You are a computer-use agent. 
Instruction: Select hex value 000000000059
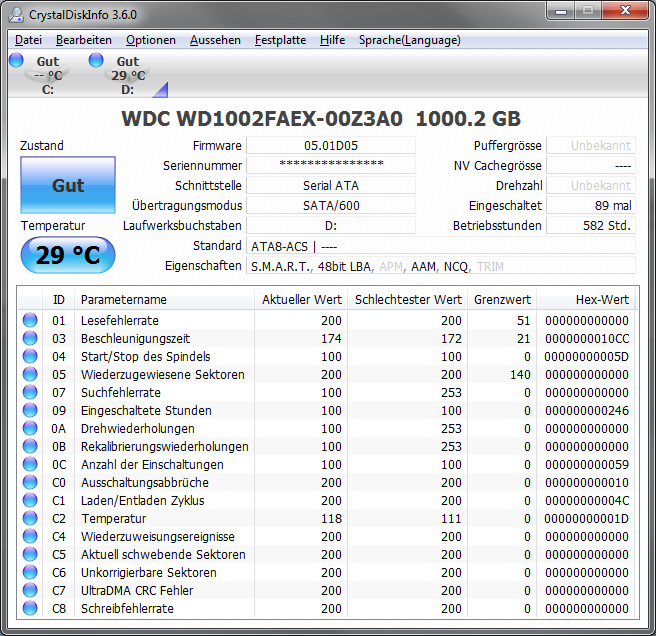click(x=587, y=464)
